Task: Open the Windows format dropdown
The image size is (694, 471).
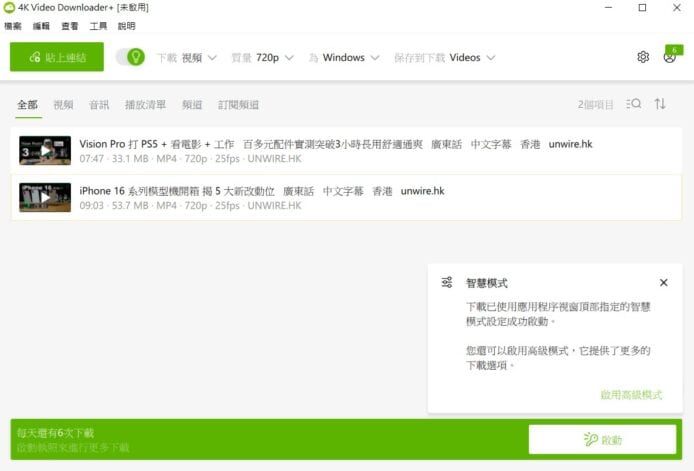Action: click(x=344, y=58)
